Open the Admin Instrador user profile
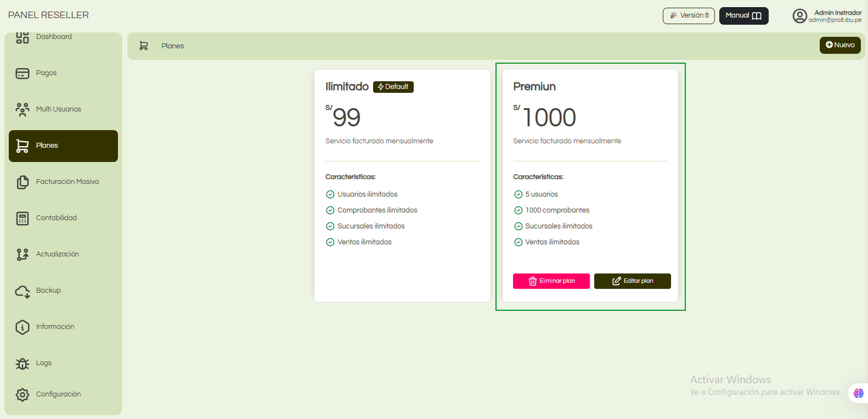 pyautogui.click(x=827, y=16)
